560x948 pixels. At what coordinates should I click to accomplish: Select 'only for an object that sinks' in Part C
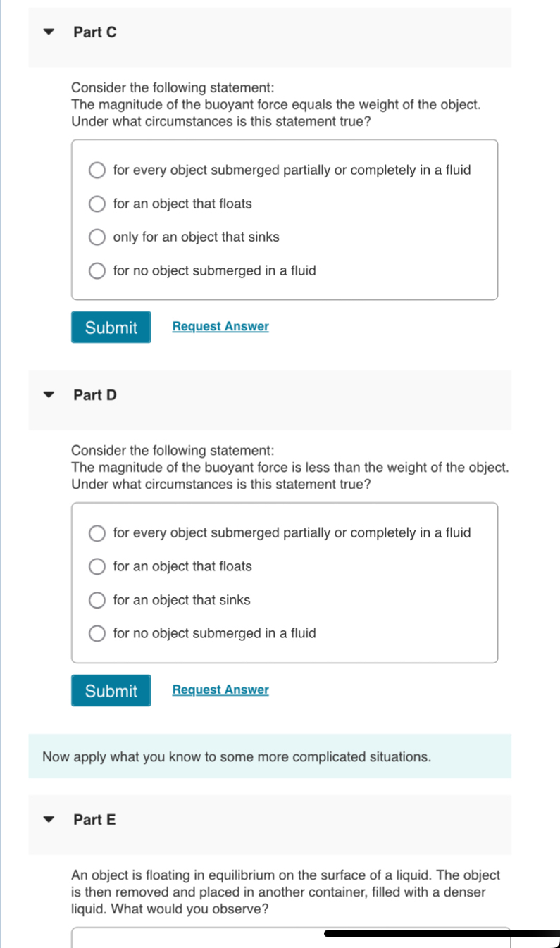97,237
